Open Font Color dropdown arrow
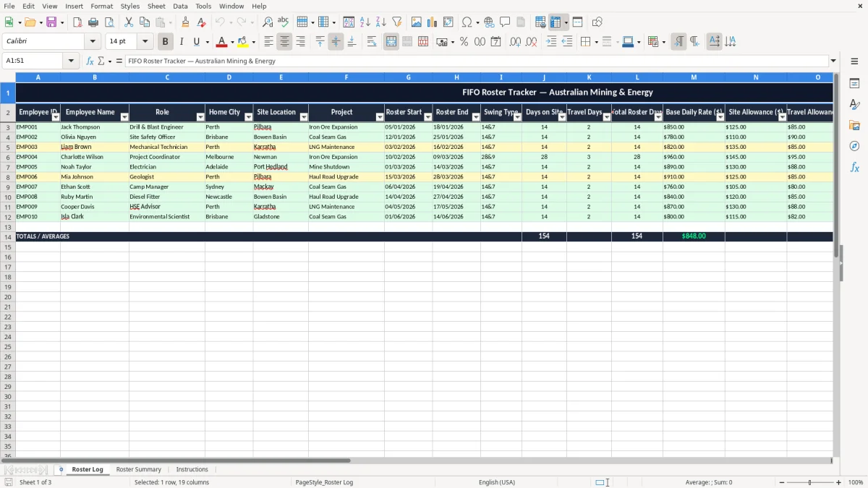 coord(232,42)
